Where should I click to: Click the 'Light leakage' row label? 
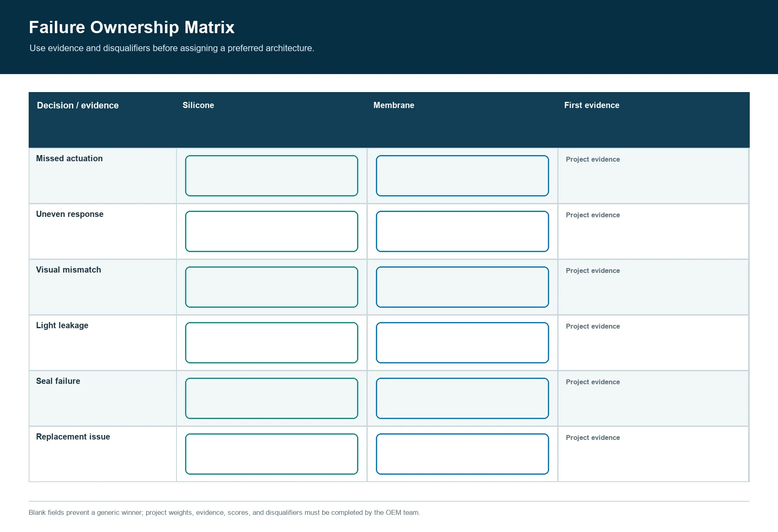pos(62,325)
